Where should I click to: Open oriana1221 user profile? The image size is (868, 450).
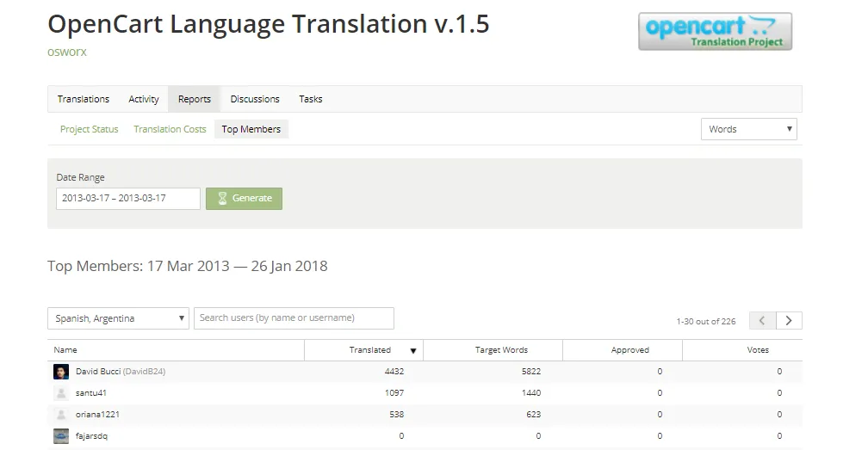[x=97, y=415]
